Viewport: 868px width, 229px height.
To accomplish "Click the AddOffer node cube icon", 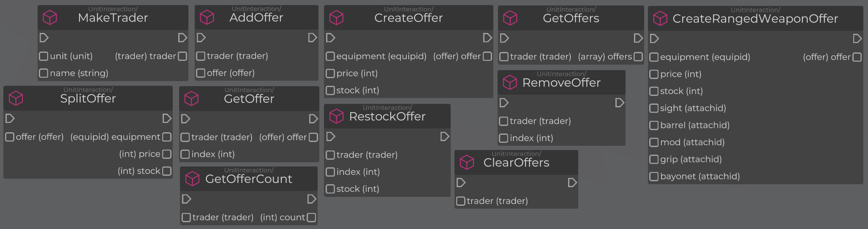I will [x=207, y=17].
